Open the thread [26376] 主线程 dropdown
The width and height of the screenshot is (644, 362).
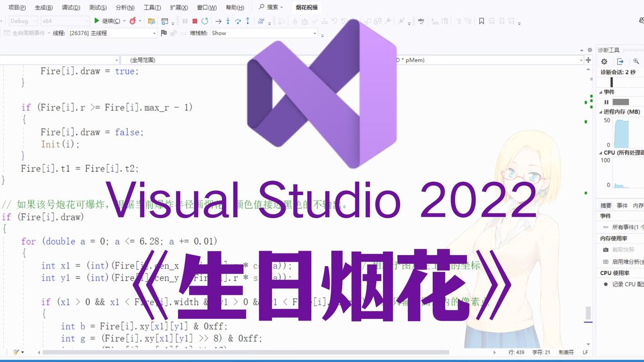(112, 33)
